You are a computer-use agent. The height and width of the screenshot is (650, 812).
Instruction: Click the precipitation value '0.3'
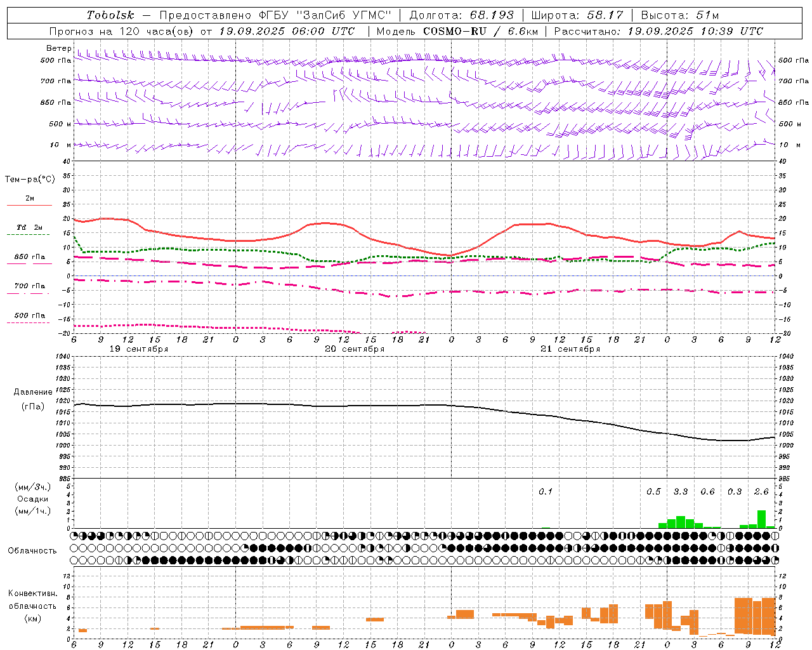pyautogui.click(x=735, y=491)
